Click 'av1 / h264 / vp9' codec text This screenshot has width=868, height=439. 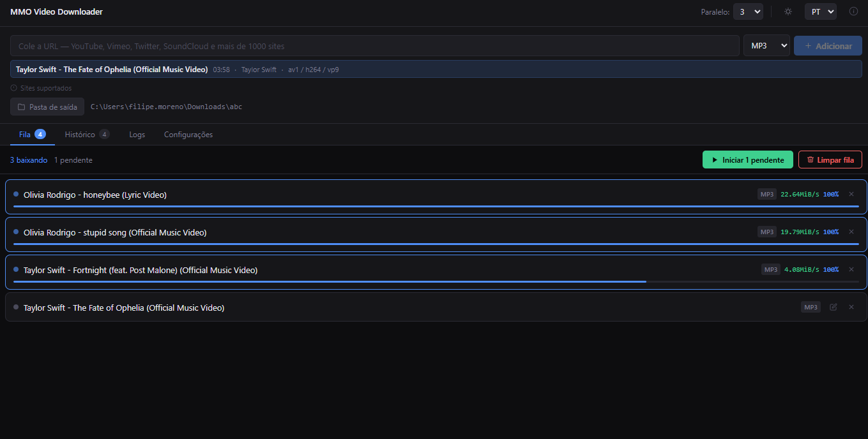(x=314, y=70)
